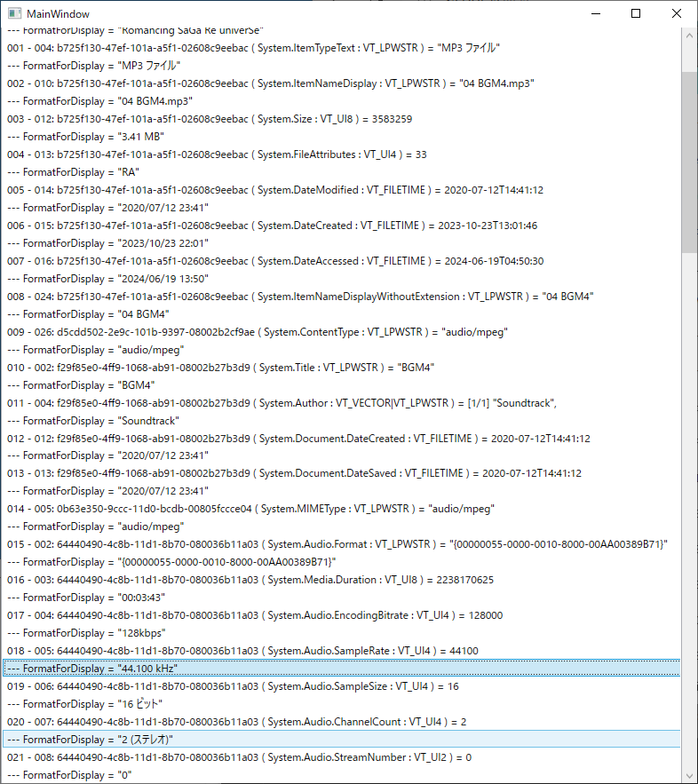The height and width of the screenshot is (784, 698).
Task: Select the System.DateAccessed row
Action: click(342, 261)
